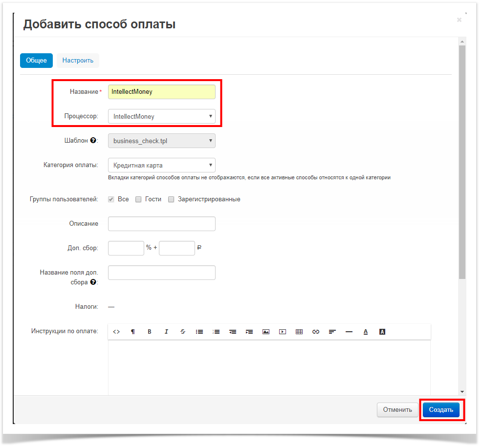Insert a video with the editor toolbar
The width and height of the screenshot is (483, 448).
click(283, 332)
